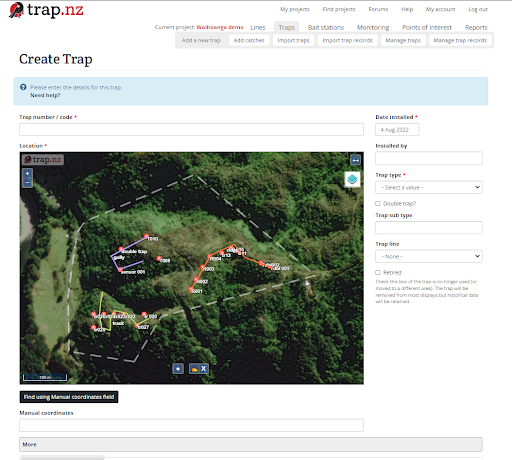
Task: Click trap marker R002 on map
Action: coord(196,279)
